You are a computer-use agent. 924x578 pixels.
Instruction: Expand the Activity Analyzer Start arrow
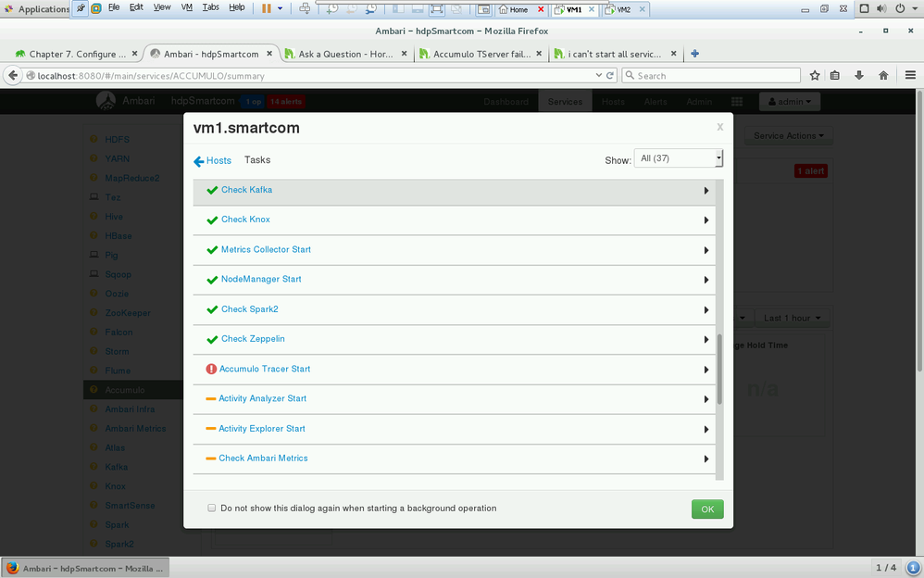(x=706, y=399)
